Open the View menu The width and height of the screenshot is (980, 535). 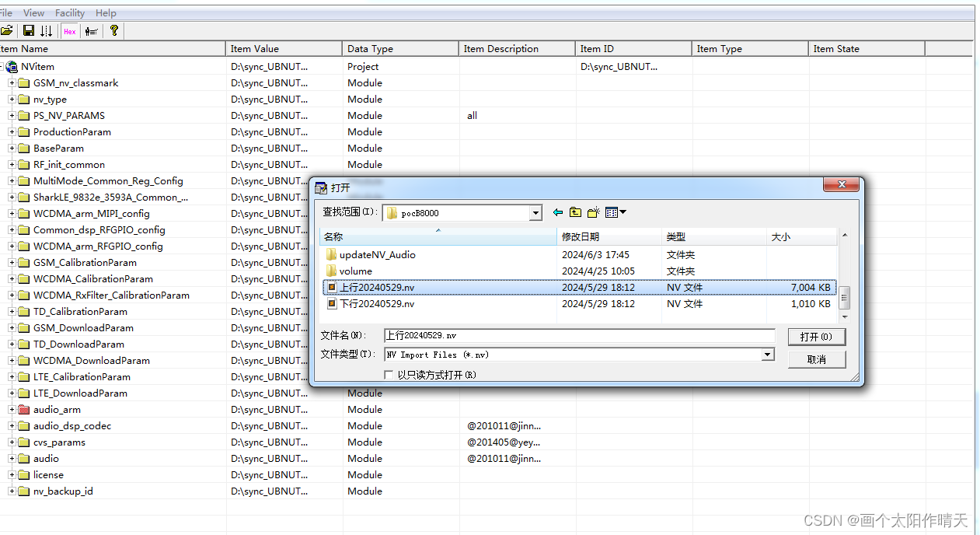[33, 12]
